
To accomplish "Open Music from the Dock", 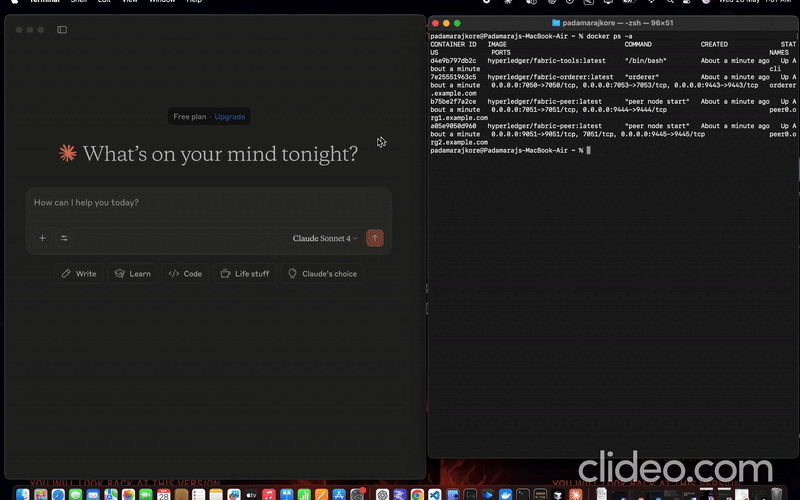I will 269,494.
